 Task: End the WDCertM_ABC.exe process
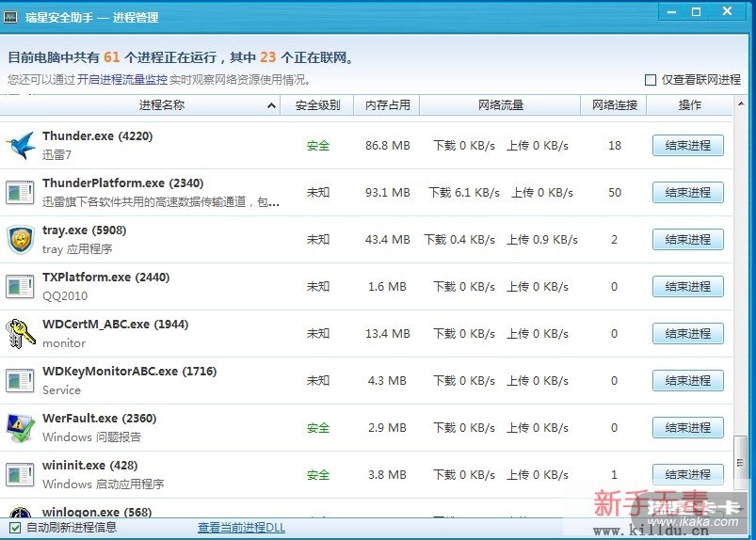pyautogui.click(x=688, y=333)
